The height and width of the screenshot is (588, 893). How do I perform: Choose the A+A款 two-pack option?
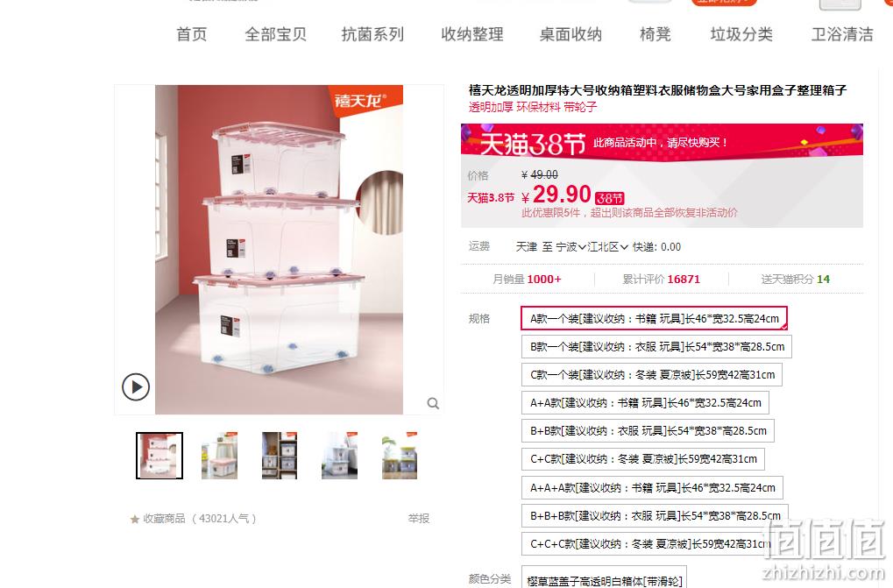645,403
